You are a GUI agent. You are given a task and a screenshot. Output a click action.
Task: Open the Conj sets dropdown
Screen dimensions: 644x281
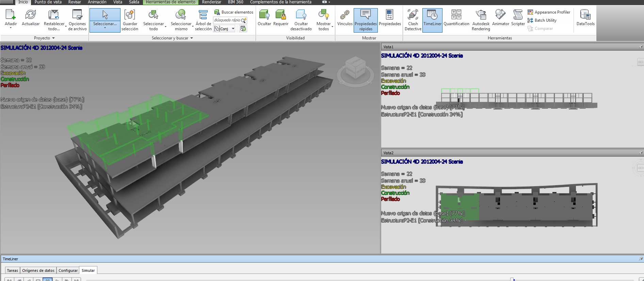tap(233, 29)
